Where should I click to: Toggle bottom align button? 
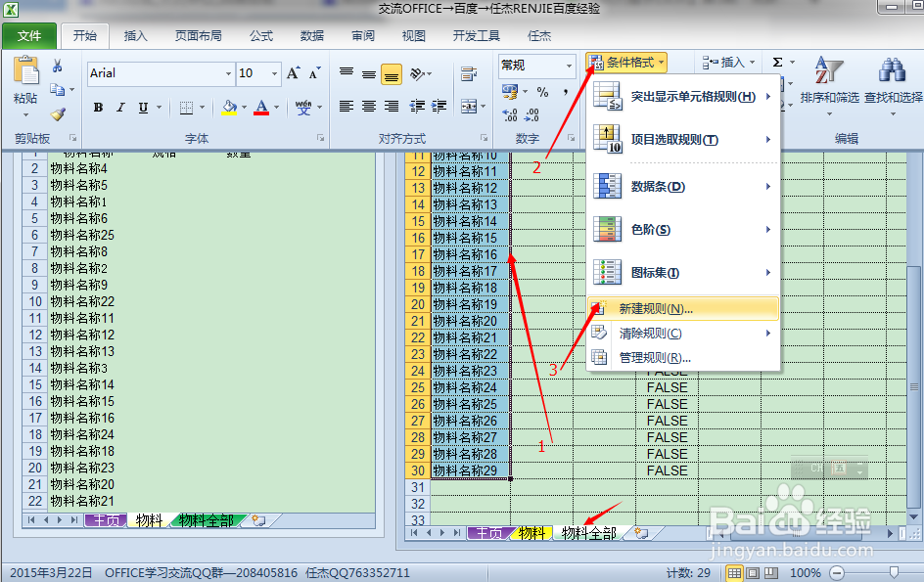pos(392,74)
